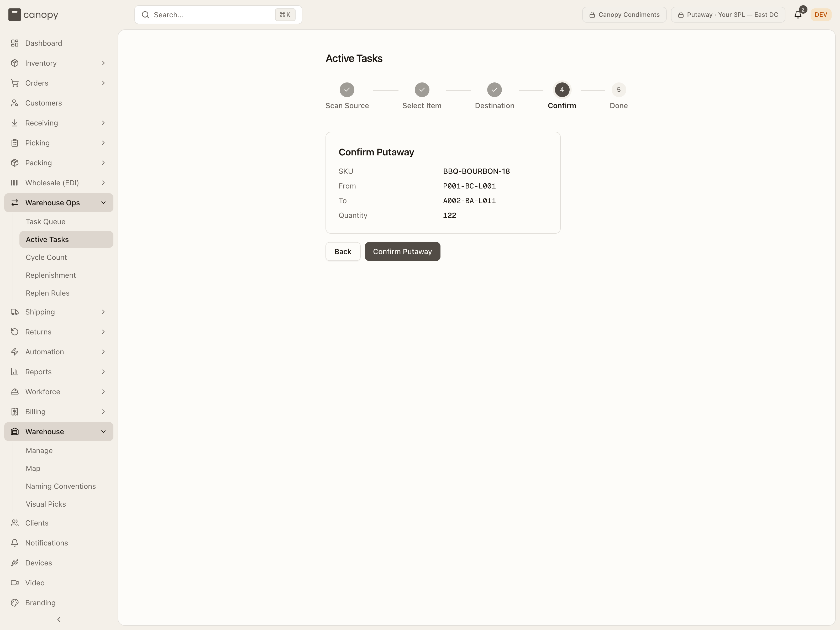This screenshot has height=630, width=840.
Task: Click the Billing receipt icon
Action: tap(14, 412)
